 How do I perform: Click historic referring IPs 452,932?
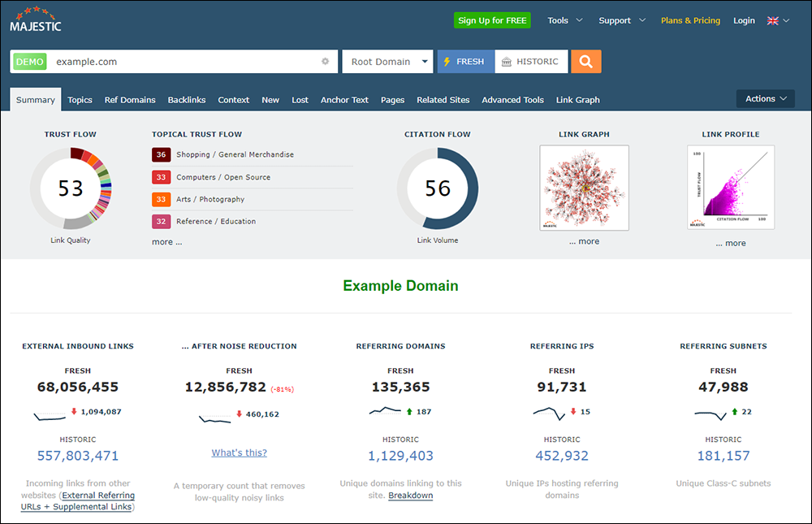click(x=562, y=456)
